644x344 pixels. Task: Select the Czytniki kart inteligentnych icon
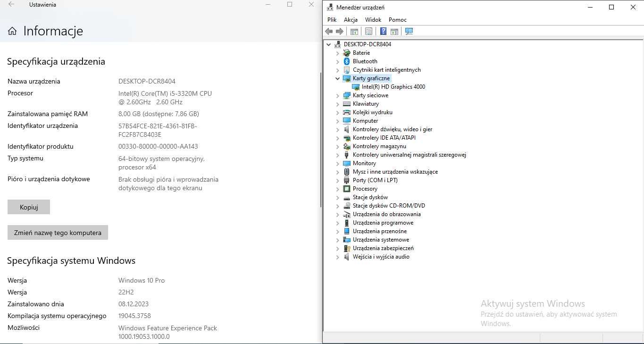click(347, 70)
